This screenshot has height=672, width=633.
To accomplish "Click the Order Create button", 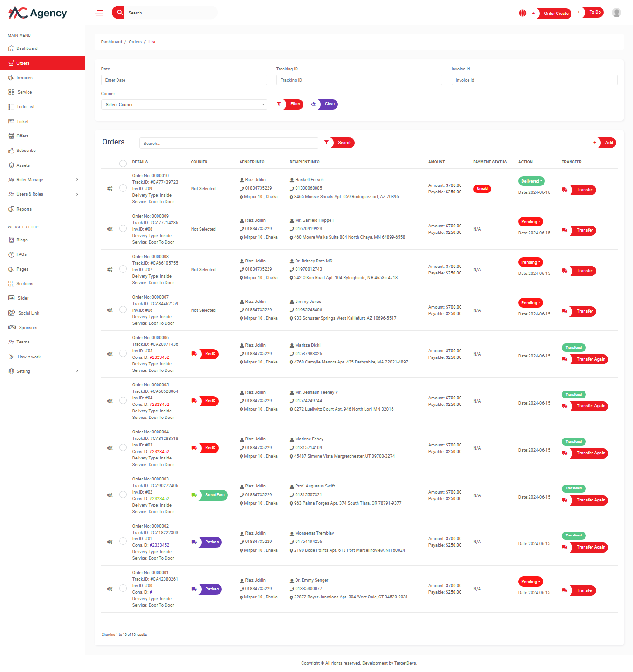I will coord(556,14).
